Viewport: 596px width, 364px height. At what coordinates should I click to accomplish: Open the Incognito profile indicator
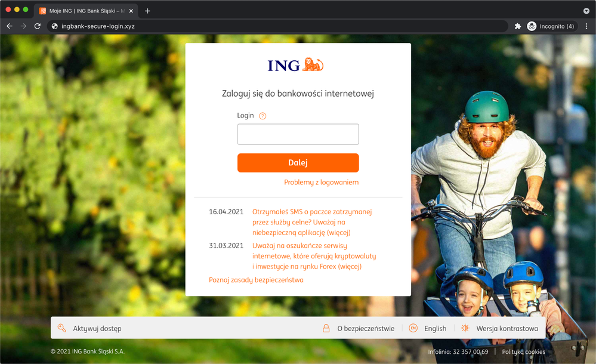click(x=551, y=26)
